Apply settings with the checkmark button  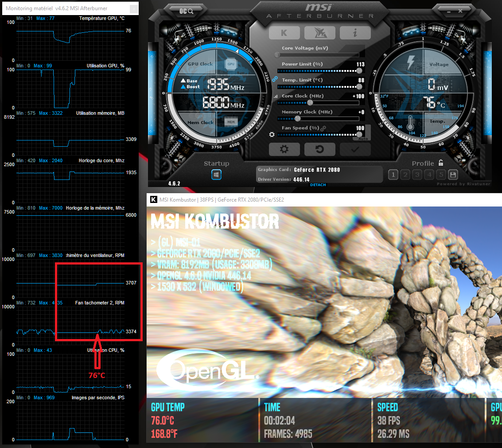point(355,149)
